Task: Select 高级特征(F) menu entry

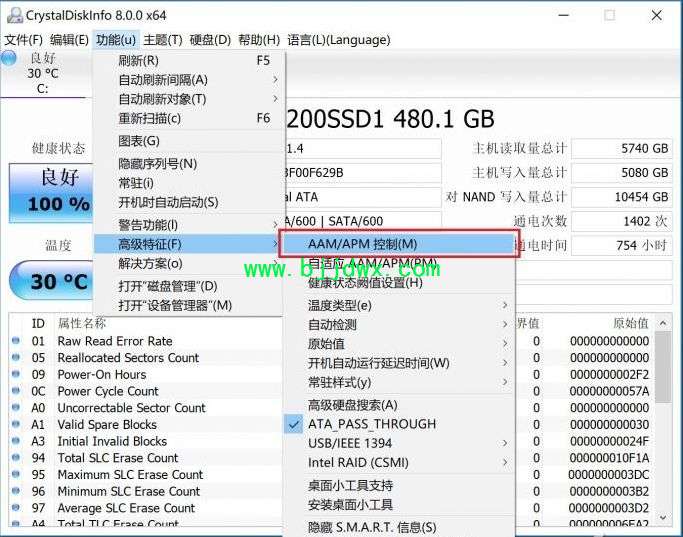Action: (x=187, y=244)
